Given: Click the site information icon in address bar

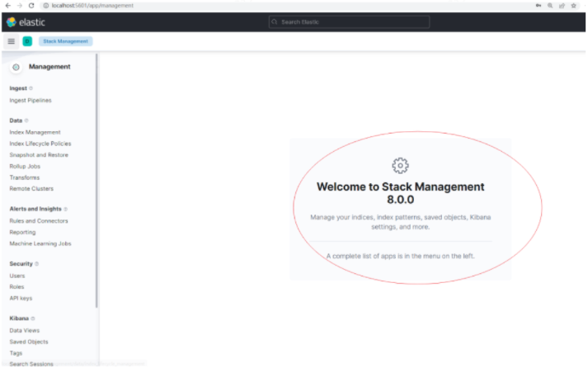Looking at the screenshot, I should [45, 6].
